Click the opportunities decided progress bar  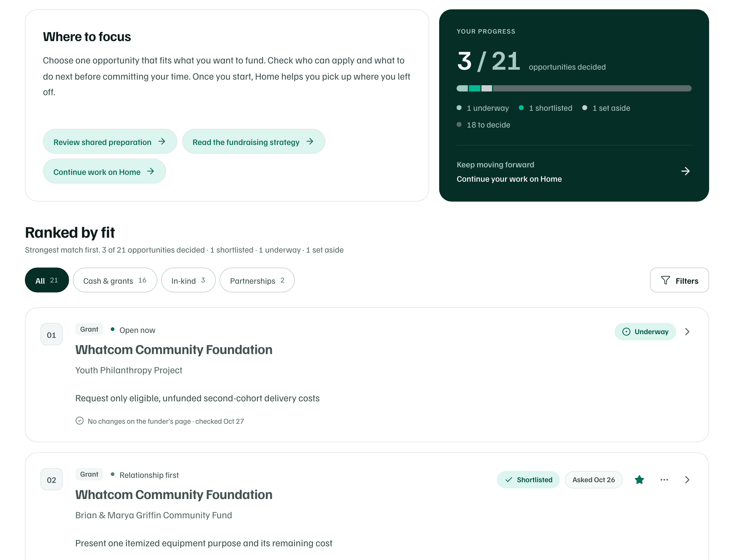click(574, 88)
